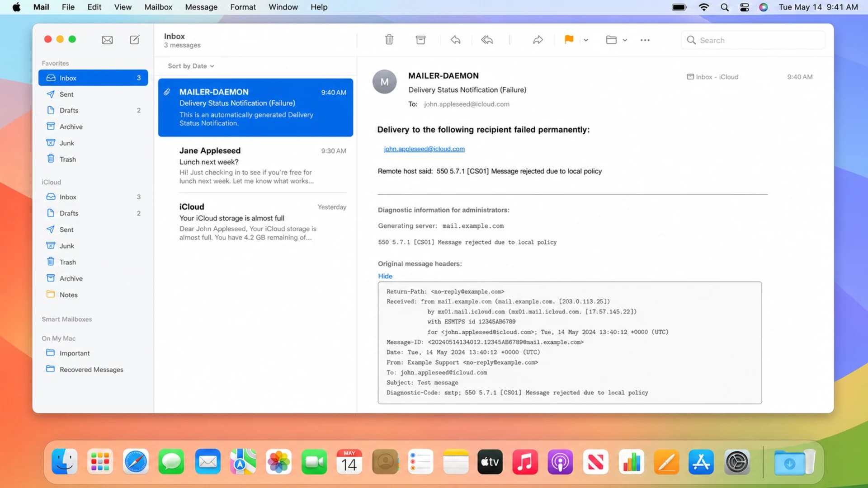
Task: Open Control Center in menu bar
Action: click(x=744, y=7)
